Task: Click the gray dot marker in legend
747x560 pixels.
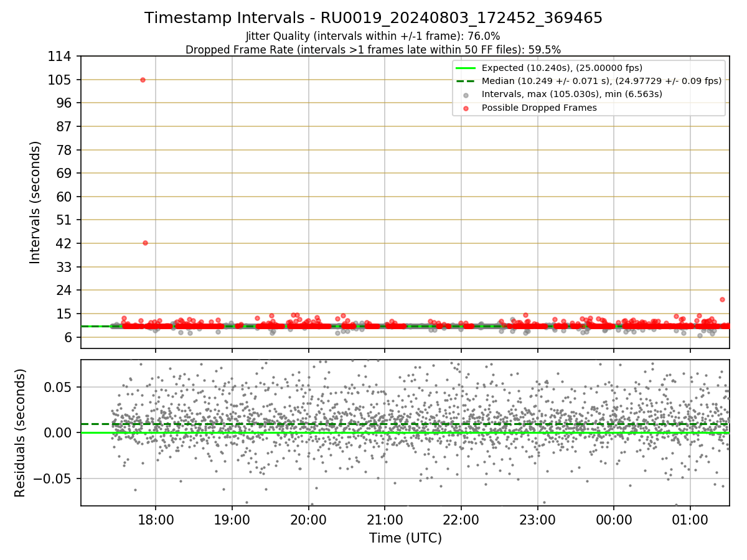Action: click(x=466, y=95)
